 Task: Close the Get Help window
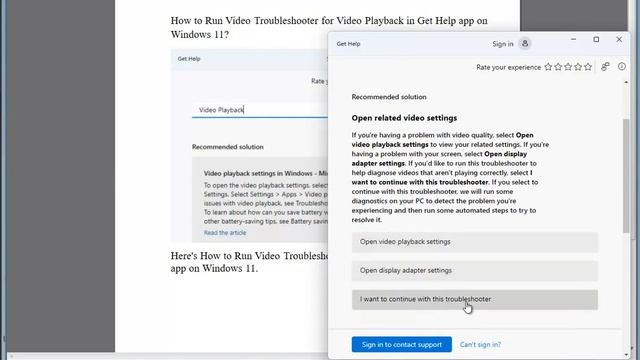[x=619, y=40]
